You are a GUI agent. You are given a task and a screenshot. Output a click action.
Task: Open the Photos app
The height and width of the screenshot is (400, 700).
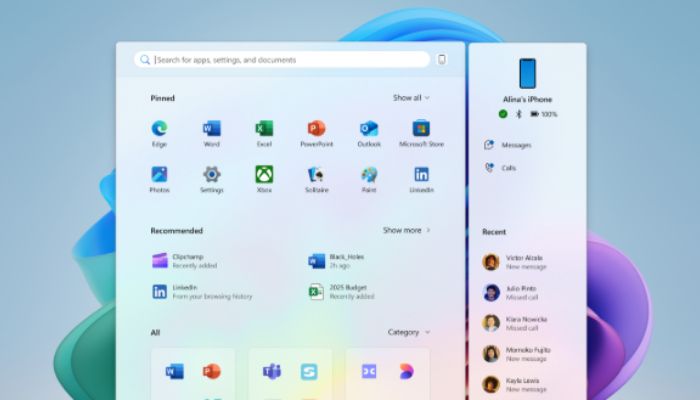click(159, 179)
